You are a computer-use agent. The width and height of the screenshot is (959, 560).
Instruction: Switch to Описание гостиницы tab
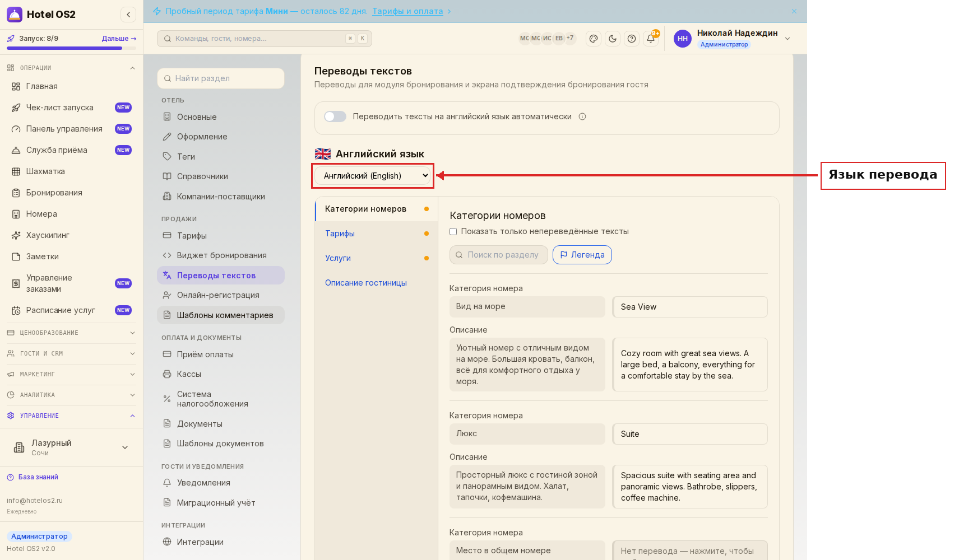click(377, 283)
